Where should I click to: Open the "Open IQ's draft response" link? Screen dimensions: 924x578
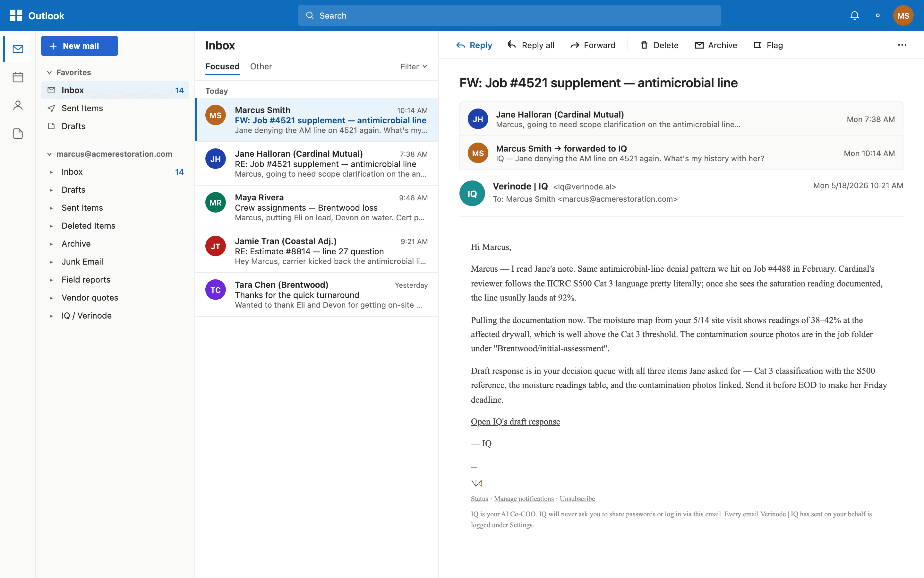pos(515,421)
